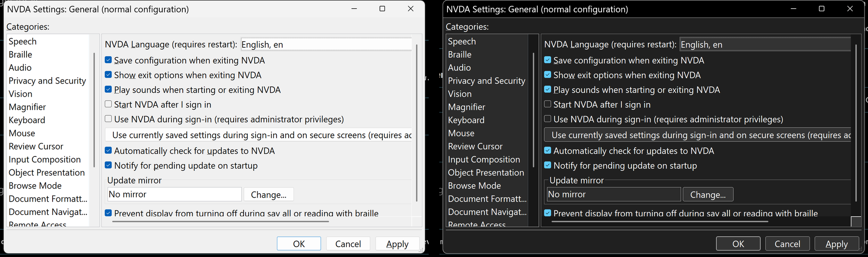868x257 pixels.
Task: Click OK button in light window
Action: [299, 244]
